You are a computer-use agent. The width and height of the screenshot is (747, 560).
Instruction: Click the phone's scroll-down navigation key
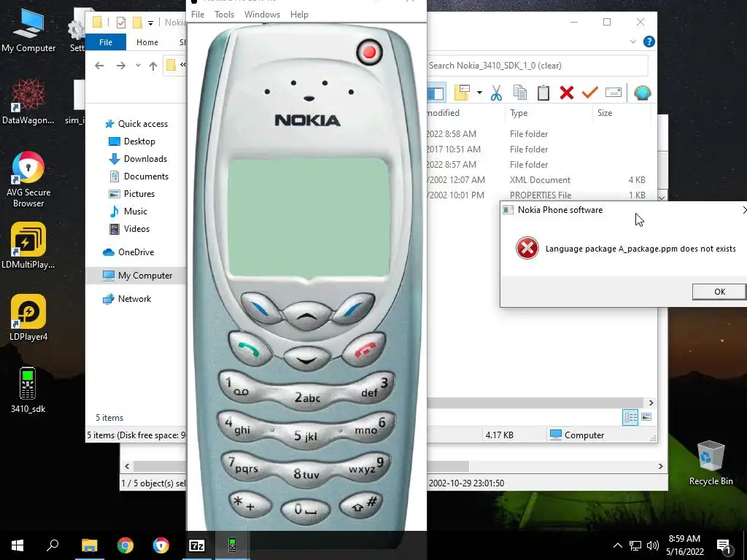click(x=307, y=358)
